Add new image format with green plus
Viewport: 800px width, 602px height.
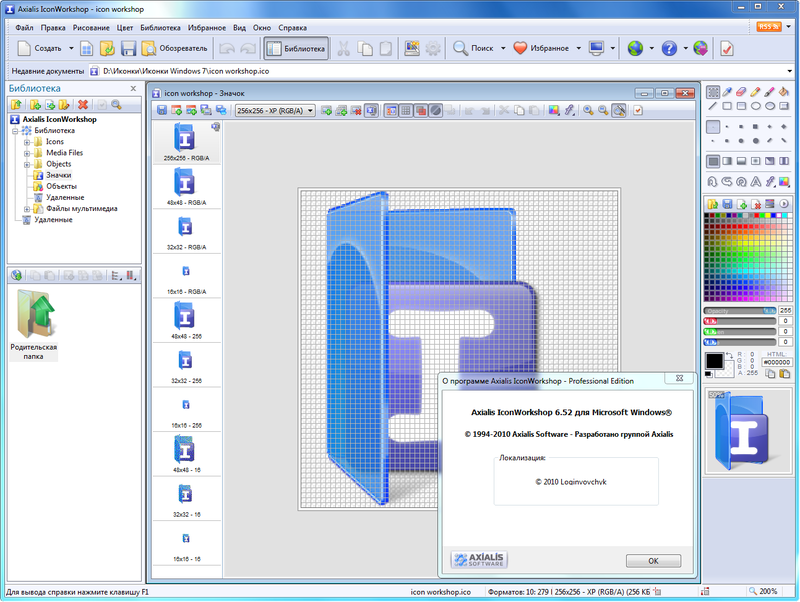coord(327,110)
